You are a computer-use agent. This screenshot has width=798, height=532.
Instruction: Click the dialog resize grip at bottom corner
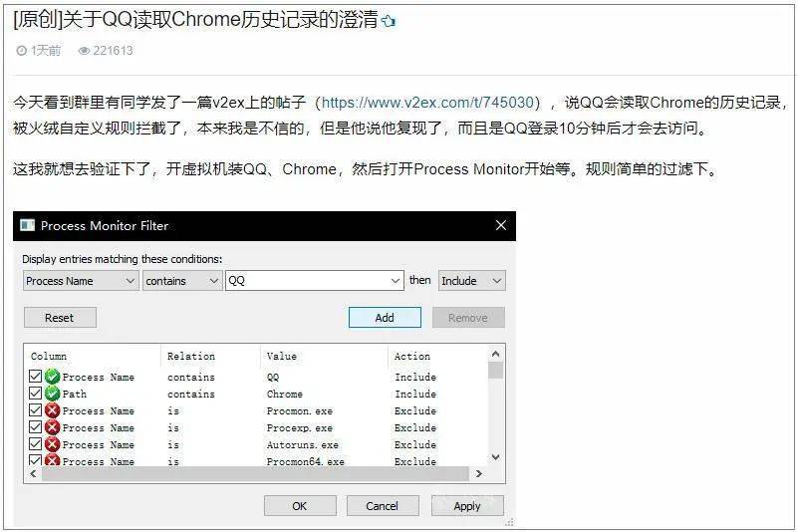point(510,522)
